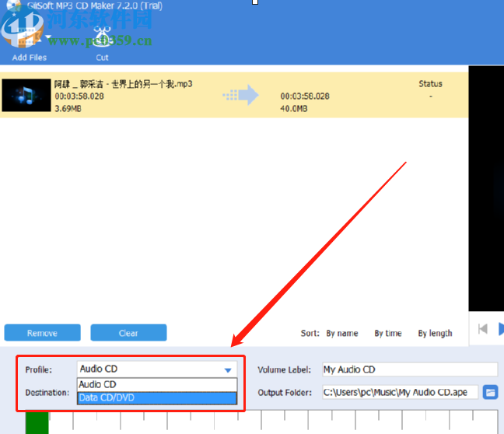Click the GiliSoft app icon in title bar
The width and height of the screenshot is (504, 434).
13,5
